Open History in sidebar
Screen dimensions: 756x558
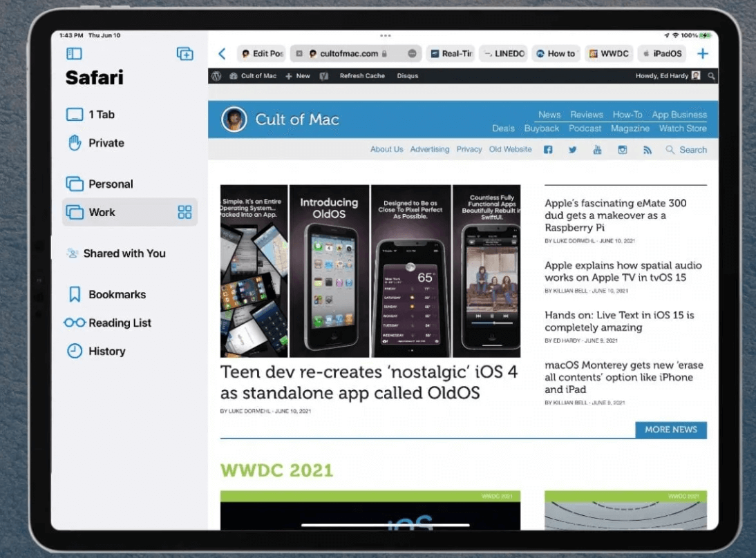(130, 352)
